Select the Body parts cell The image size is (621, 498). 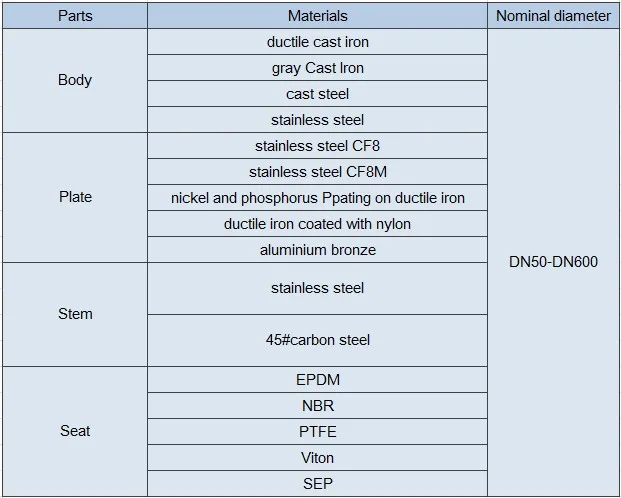75,80
